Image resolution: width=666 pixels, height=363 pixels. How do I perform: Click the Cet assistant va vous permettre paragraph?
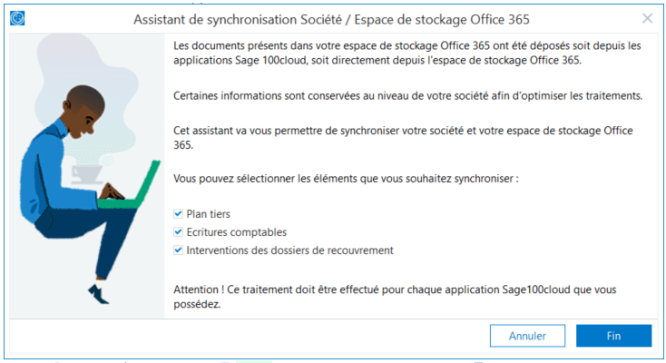[403, 138]
